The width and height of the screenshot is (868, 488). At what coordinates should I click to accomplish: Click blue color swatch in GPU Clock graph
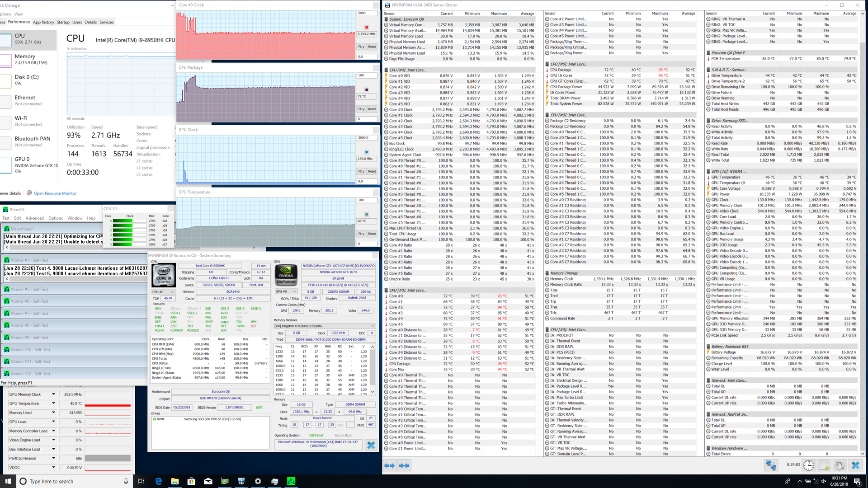point(366,152)
